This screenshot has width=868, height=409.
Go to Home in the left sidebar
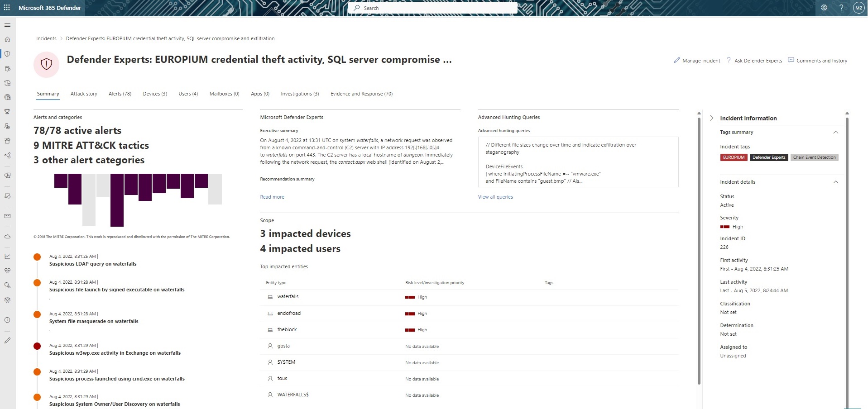tap(7, 39)
